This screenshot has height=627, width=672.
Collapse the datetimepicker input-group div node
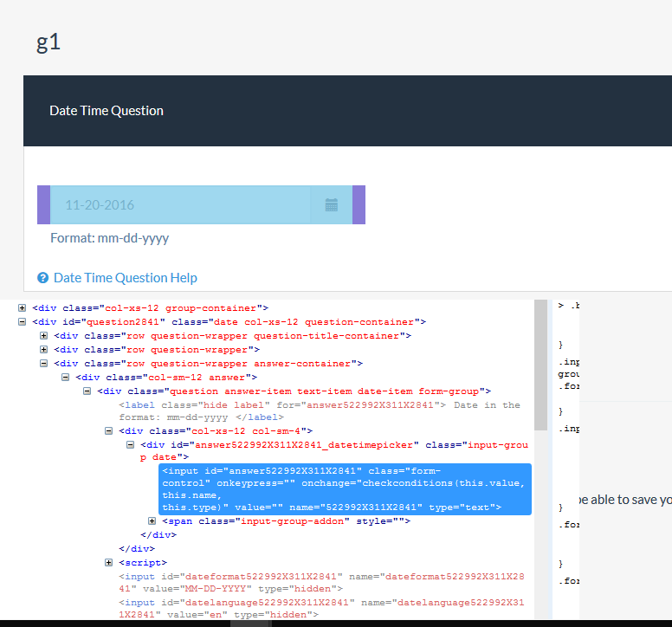pyautogui.click(x=131, y=445)
